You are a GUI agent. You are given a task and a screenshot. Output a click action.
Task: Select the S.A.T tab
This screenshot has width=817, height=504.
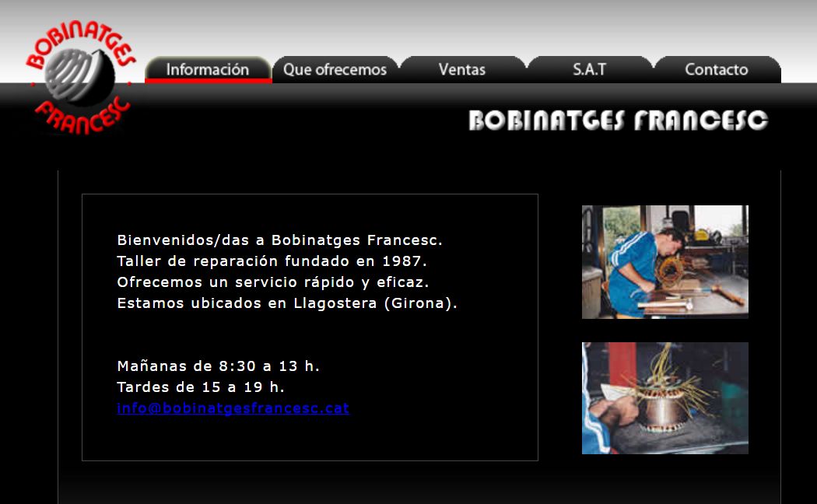(x=589, y=69)
